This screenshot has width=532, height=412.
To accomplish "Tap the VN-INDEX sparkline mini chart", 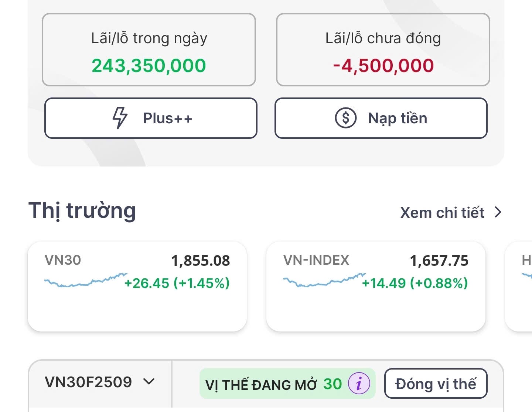I will [x=324, y=281].
